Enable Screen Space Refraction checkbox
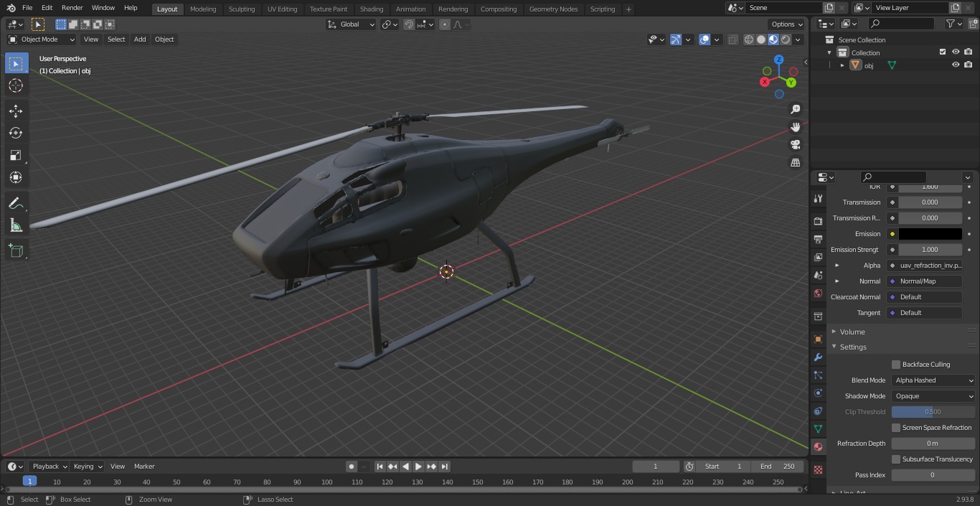Viewport: 980px width, 506px height. tap(896, 428)
